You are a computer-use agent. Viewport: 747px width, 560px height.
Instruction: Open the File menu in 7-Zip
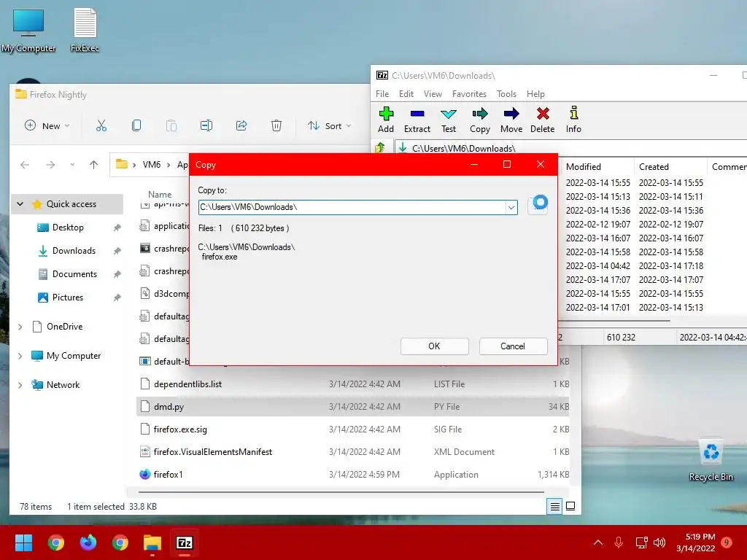(382, 94)
